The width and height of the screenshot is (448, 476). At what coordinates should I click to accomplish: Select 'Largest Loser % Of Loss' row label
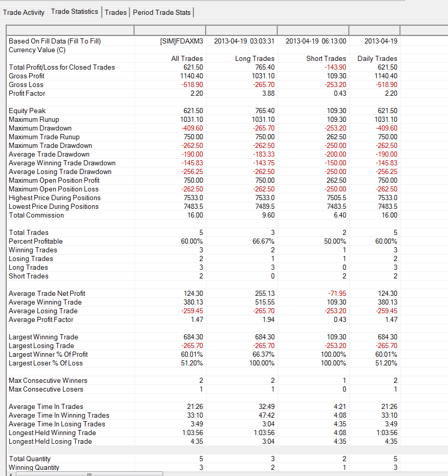pyautogui.click(x=46, y=363)
